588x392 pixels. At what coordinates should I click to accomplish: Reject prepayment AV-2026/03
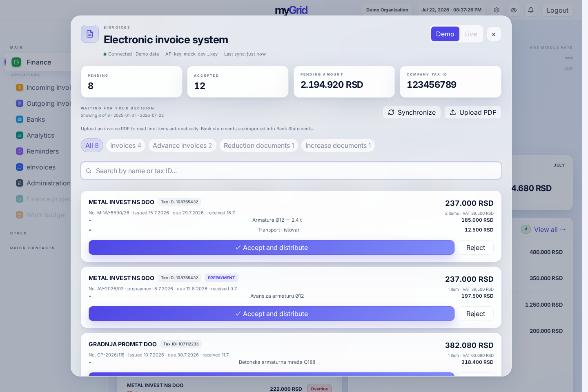pos(476,314)
